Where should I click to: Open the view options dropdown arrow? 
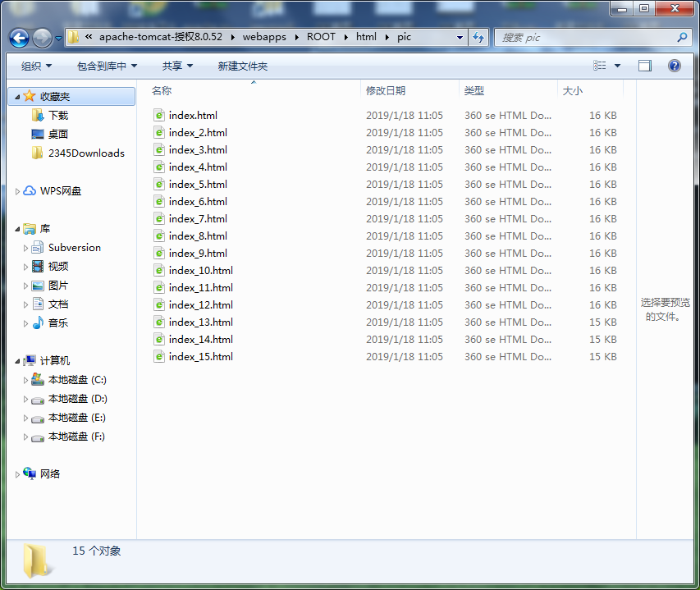(617, 66)
